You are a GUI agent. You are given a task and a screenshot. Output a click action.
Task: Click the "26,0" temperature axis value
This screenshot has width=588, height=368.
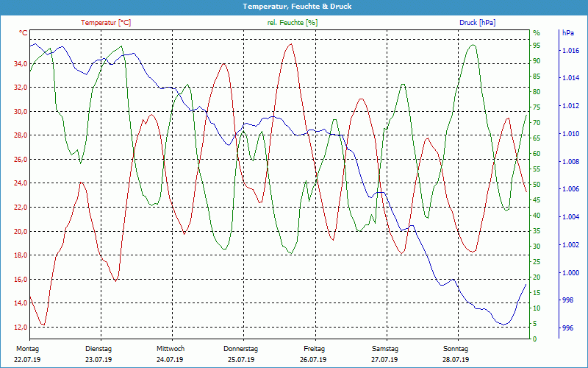[x=21, y=160]
